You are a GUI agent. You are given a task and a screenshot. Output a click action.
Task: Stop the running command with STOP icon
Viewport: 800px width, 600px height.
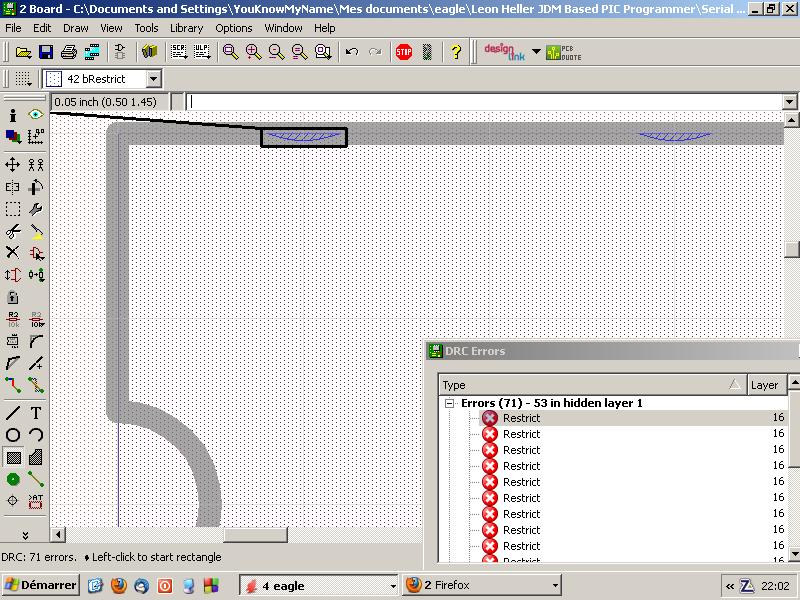(x=404, y=52)
